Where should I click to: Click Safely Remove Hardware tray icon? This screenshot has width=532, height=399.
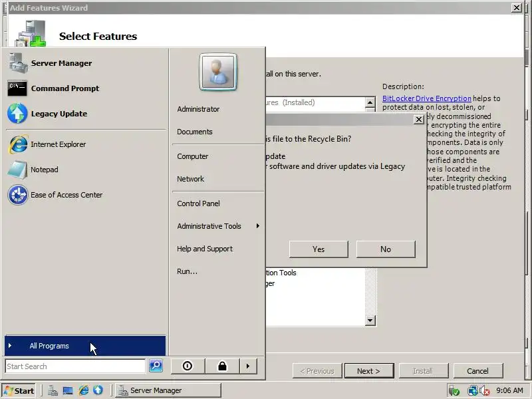click(454, 390)
